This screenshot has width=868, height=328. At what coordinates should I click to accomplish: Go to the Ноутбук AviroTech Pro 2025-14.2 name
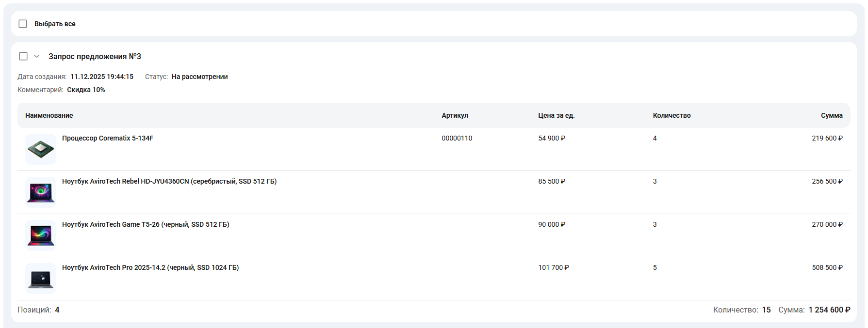150,267
